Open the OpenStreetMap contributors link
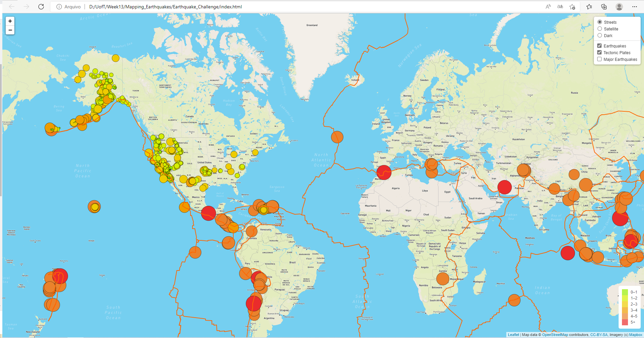 pyautogui.click(x=554, y=335)
